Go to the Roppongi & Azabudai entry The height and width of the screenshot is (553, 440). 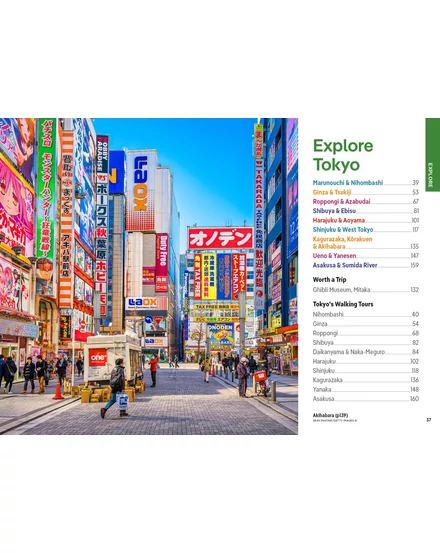[x=366, y=201]
